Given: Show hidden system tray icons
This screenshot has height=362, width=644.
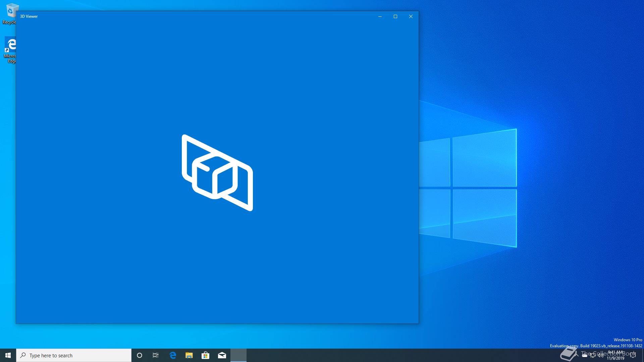Looking at the screenshot, I should tap(577, 355).
